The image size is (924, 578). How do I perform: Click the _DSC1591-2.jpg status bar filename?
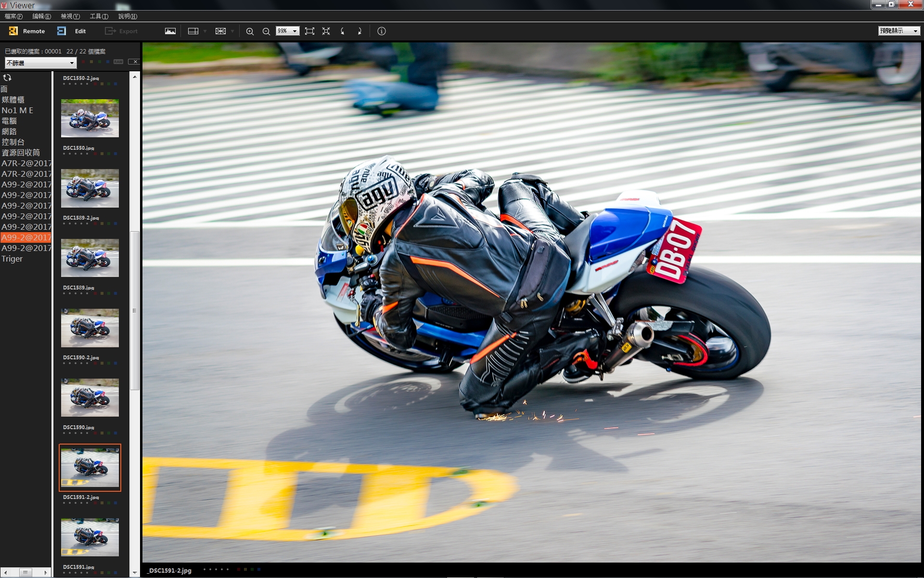coord(169,571)
